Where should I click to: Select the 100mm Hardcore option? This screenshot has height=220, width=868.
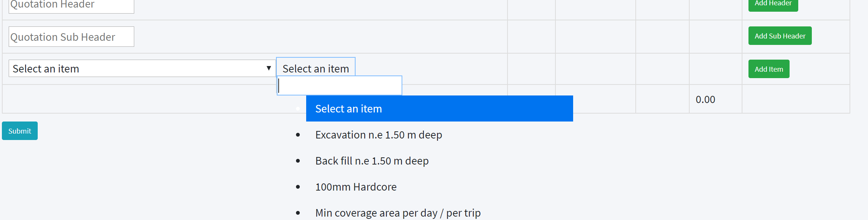(356, 187)
